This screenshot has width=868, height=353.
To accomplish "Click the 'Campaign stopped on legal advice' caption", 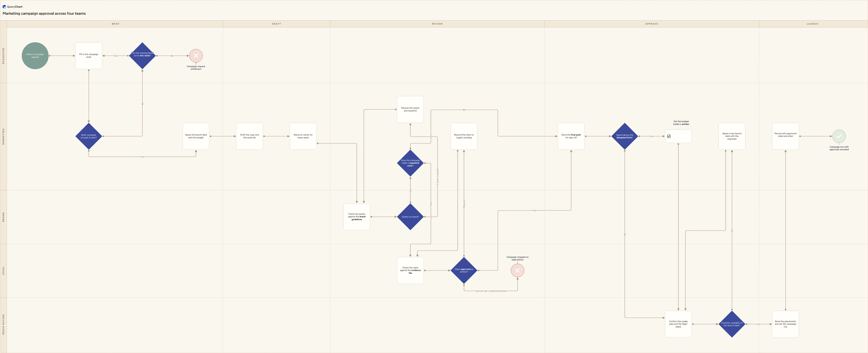I will point(517,258).
